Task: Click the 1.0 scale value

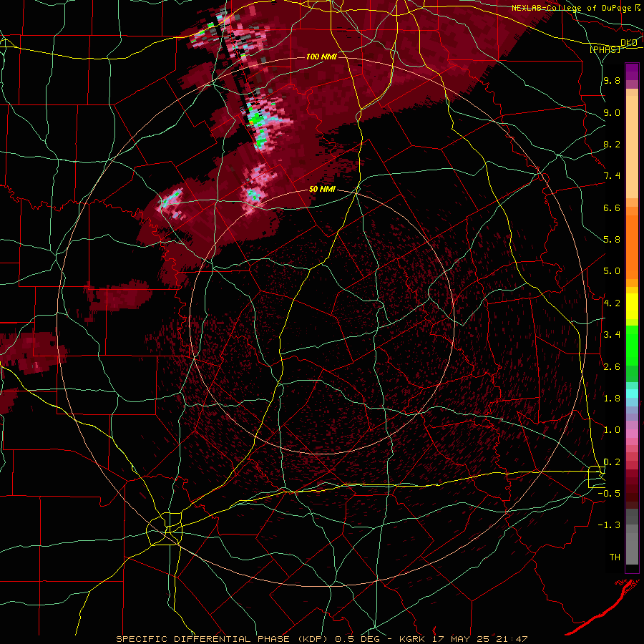Action: point(612,429)
